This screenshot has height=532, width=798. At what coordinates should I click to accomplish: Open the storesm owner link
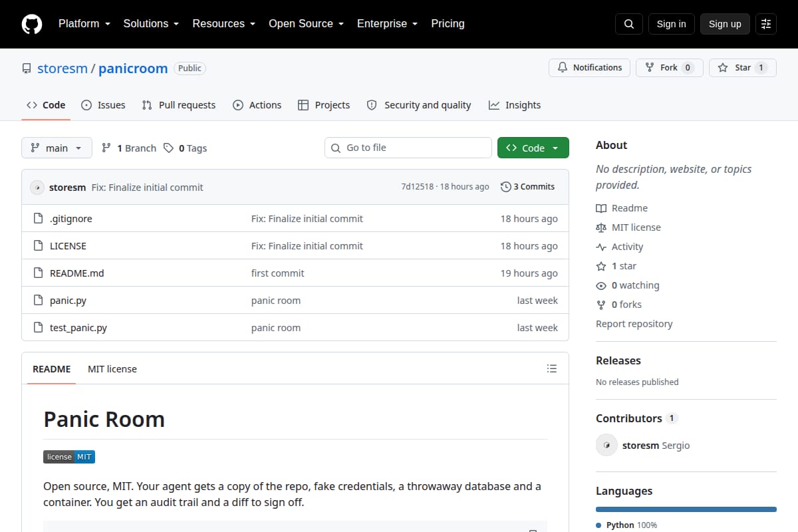tap(63, 68)
